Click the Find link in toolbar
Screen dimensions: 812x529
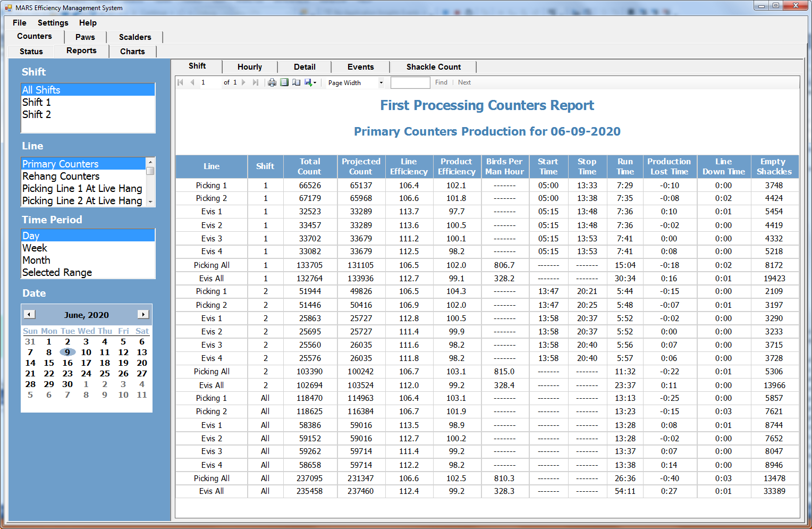[x=441, y=82]
